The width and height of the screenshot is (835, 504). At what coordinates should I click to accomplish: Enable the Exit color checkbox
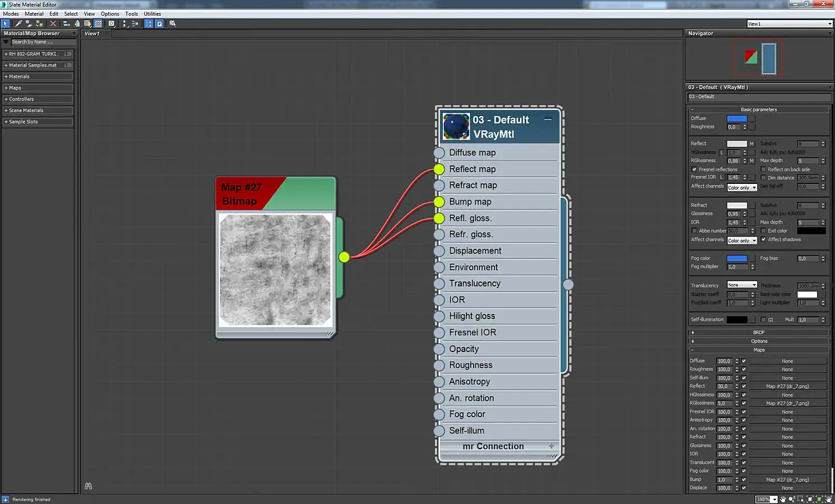pos(763,231)
